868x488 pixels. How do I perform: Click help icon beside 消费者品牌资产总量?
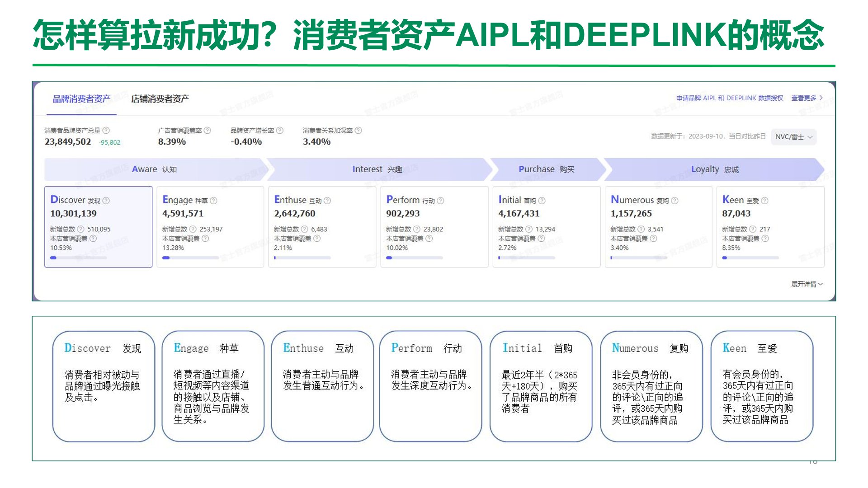tap(106, 131)
